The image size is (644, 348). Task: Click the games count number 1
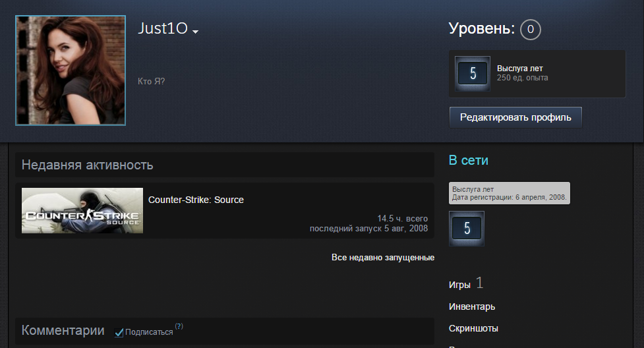479,283
